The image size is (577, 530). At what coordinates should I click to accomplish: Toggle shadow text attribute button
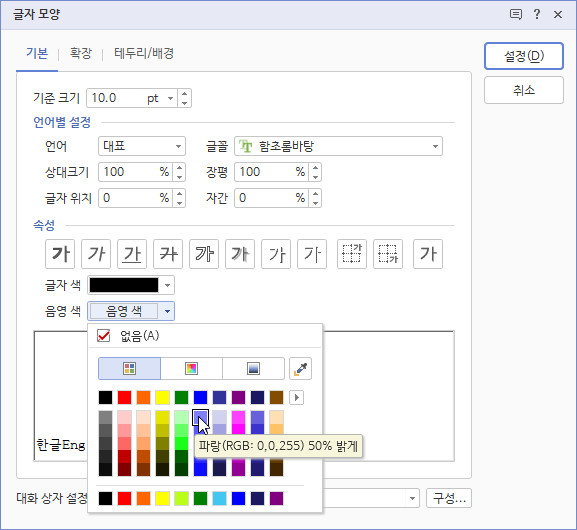tap(240, 254)
